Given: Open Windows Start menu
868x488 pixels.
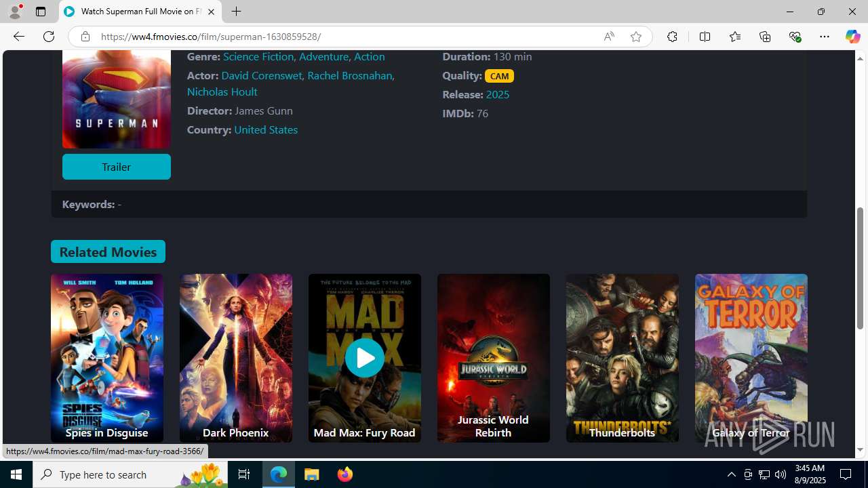Looking at the screenshot, I should pos(16,474).
